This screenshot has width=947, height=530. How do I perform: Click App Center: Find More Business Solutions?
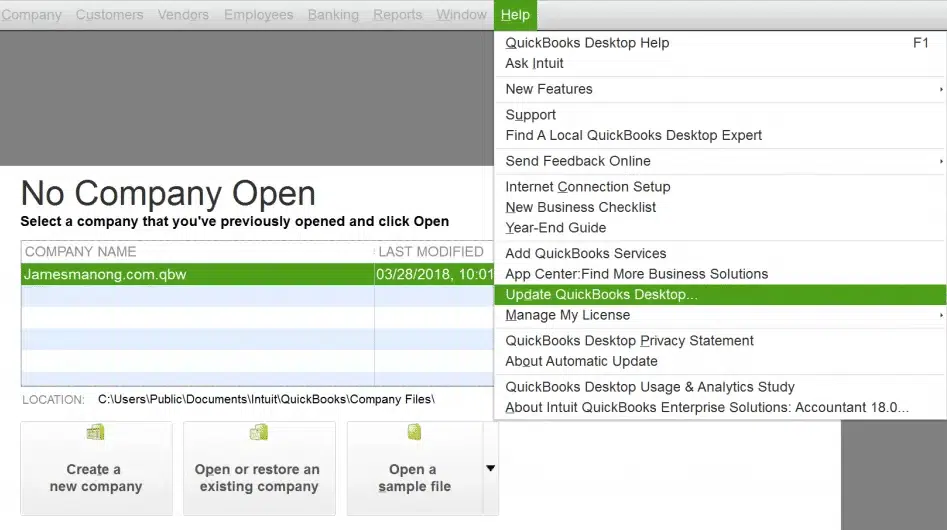[636, 274]
